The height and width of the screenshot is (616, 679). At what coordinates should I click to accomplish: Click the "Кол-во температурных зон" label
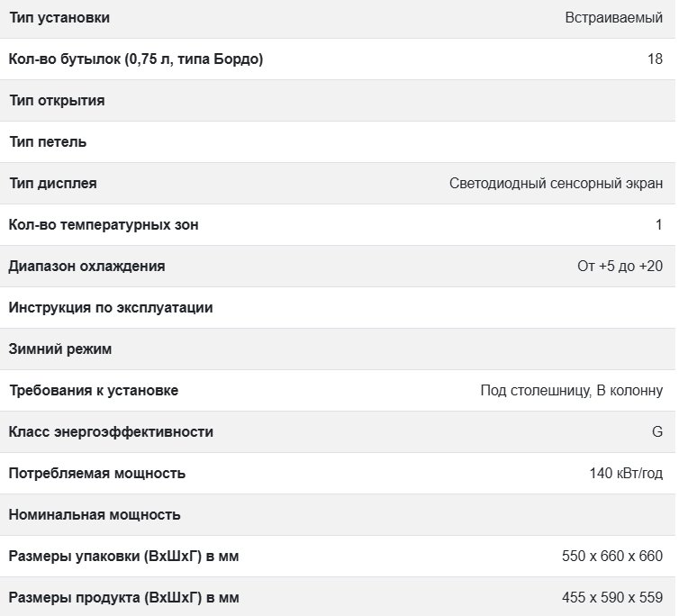pos(104,225)
